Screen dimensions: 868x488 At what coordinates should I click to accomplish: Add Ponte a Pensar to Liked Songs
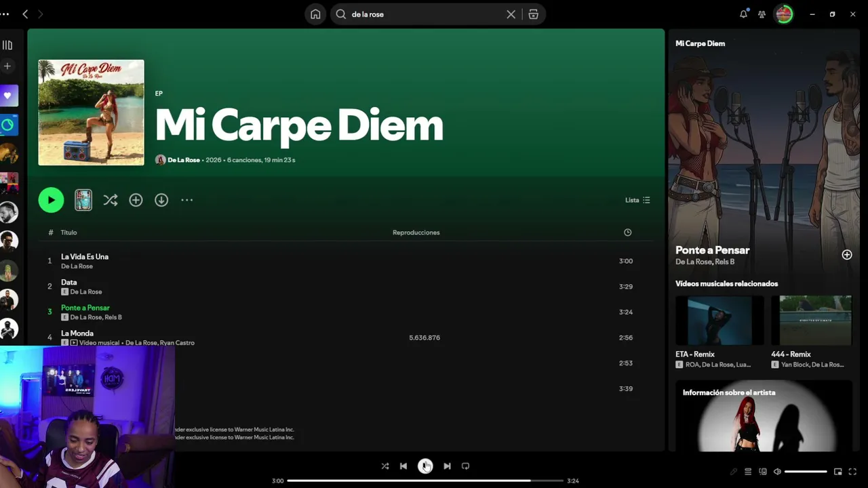coord(847,255)
